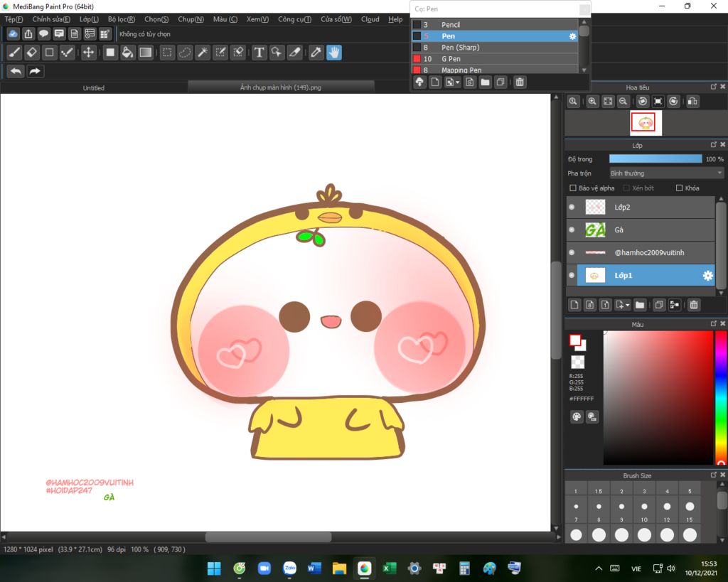Screen dimensions: 728x582
Task: Toggle the Khóa lock checkbox
Action: tap(679, 188)
